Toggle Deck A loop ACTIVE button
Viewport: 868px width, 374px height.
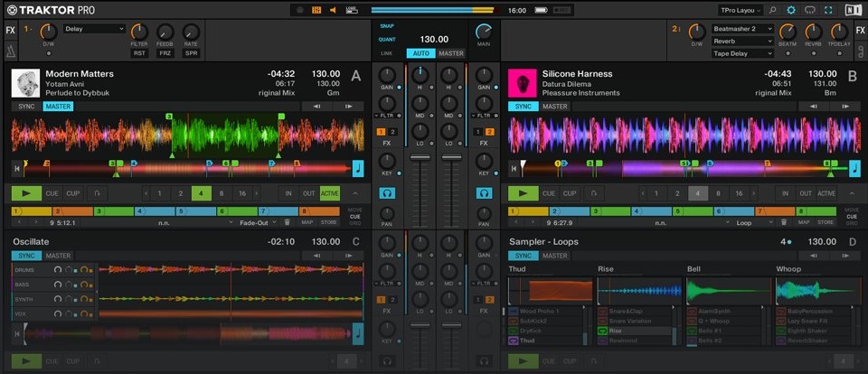330,193
